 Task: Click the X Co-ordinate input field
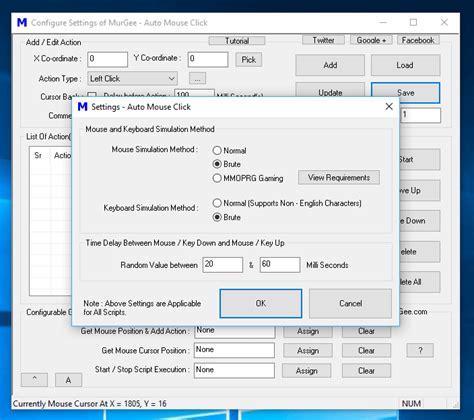click(107, 59)
